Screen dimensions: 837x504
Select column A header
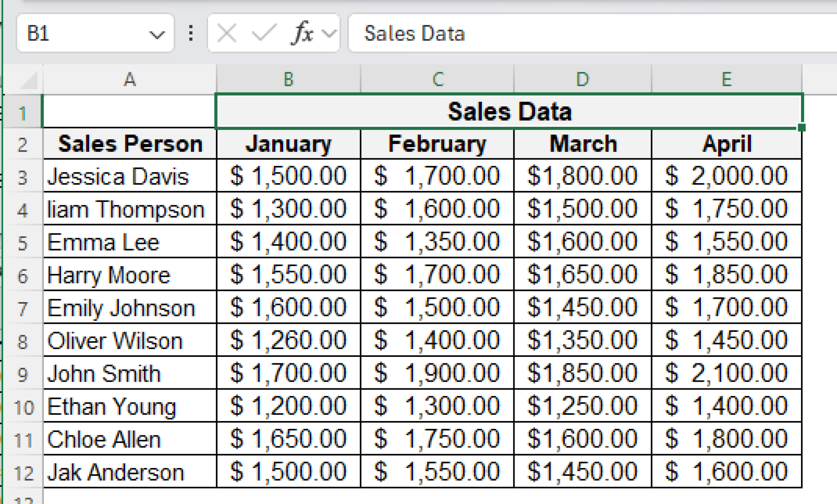tap(130, 79)
